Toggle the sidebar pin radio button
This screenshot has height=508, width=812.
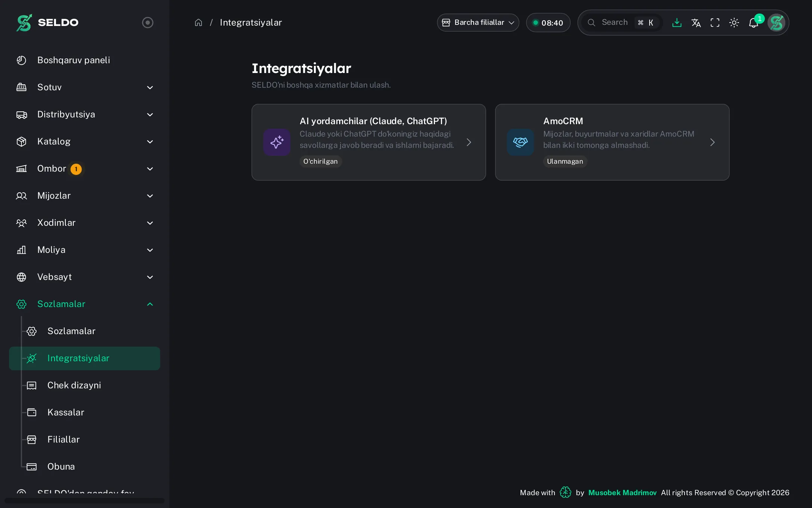[148, 23]
